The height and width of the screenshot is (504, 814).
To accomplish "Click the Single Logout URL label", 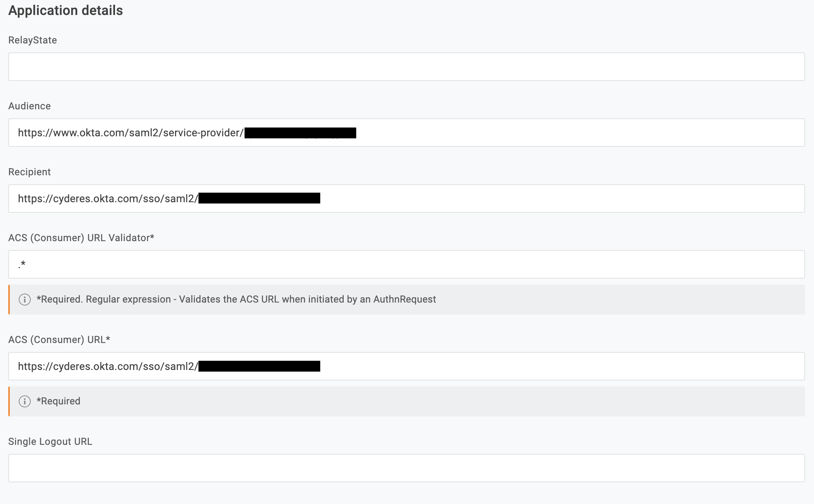I will pyautogui.click(x=50, y=441).
